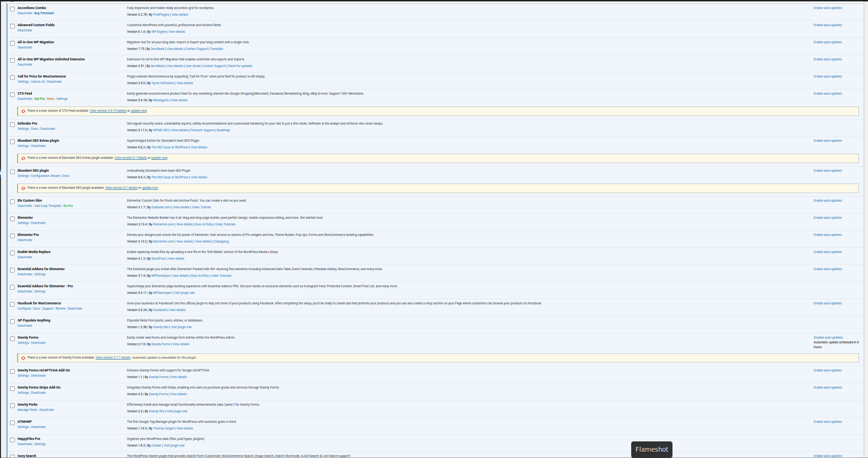Click 'update now' for CTX Feed
This screenshot has width=868, height=458.
pyautogui.click(x=139, y=111)
